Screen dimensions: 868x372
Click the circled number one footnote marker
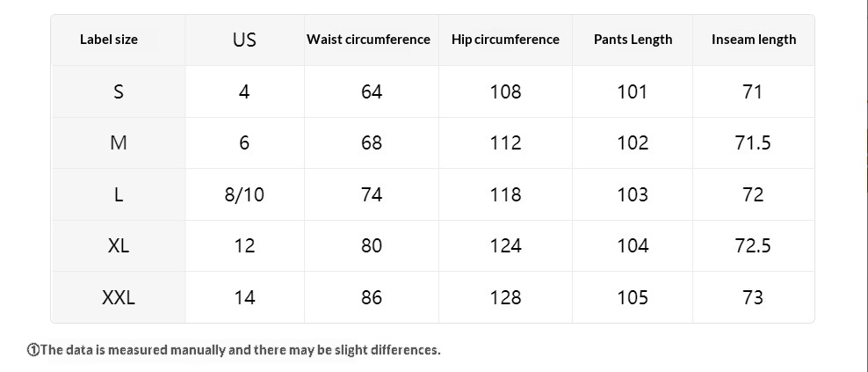(33, 350)
